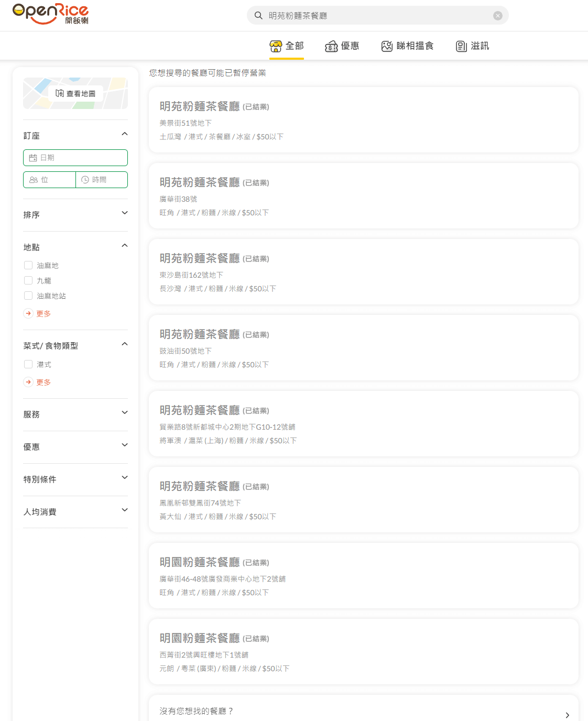Expand the 服務 section
The height and width of the screenshot is (721, 588).
point(75,414)
